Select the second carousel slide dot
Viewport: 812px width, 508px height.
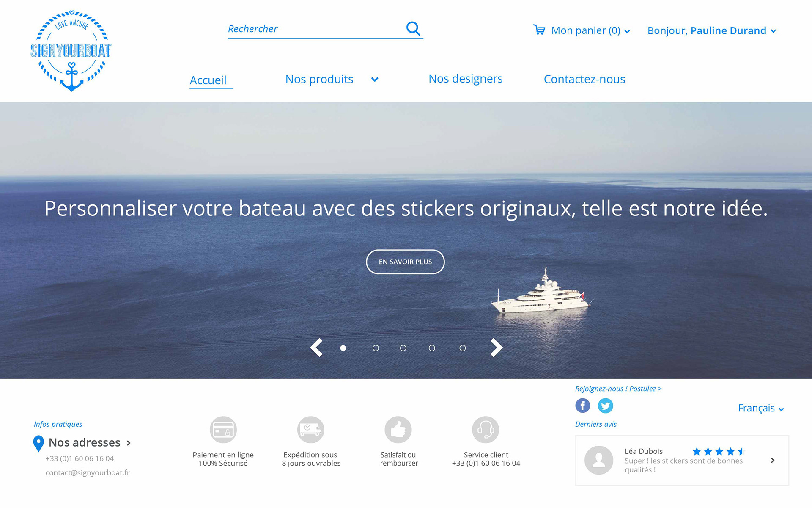(376, 348)
